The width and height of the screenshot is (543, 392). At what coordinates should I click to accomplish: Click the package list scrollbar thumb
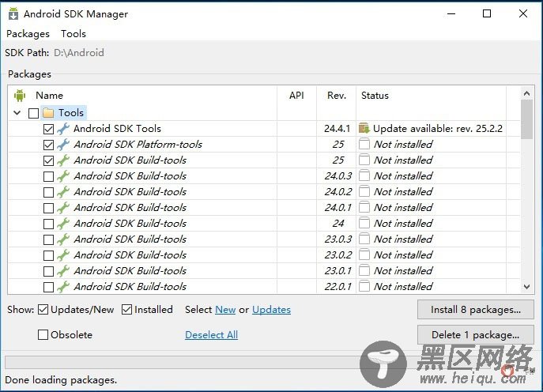tap(526, 119)
